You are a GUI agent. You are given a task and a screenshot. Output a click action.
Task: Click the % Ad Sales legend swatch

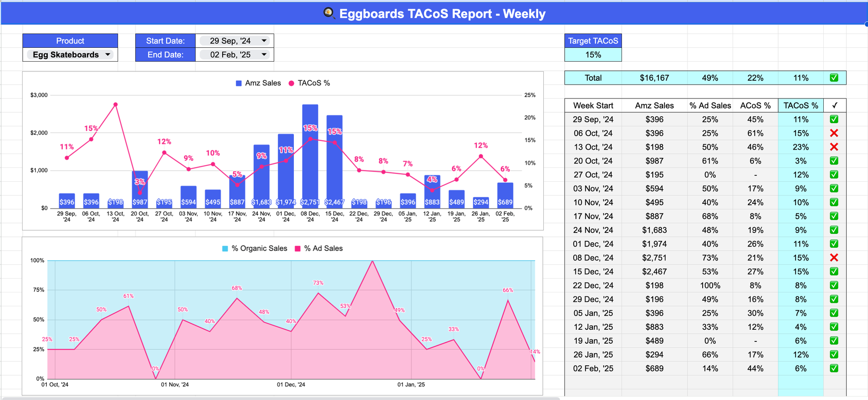point(297,249)
